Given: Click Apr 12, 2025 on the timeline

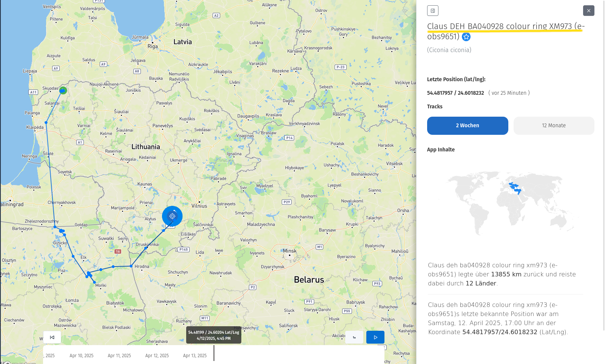Looking at the screenshot, I should coord(157,356).
